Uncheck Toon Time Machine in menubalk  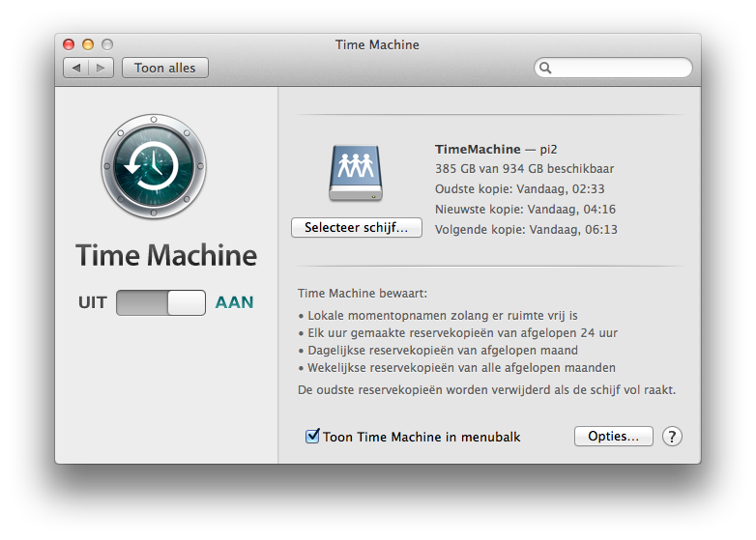tap(312, 436)
